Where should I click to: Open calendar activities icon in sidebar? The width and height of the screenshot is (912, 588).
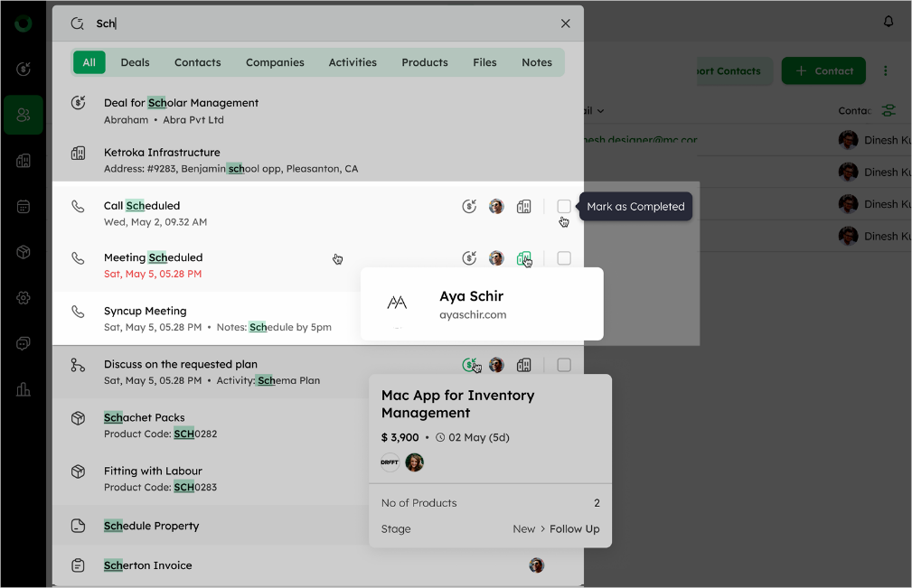tap(24, 207)
